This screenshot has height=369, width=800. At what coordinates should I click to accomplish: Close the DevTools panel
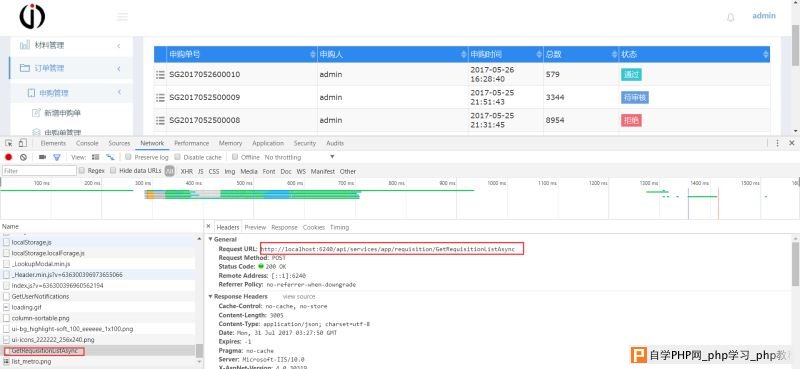(x=791, y=143)
